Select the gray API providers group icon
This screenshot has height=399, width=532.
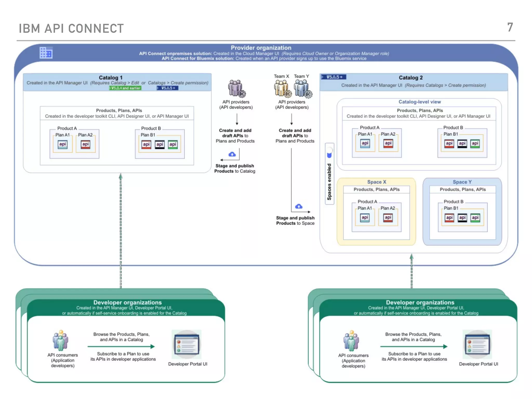tap(237, 89)
